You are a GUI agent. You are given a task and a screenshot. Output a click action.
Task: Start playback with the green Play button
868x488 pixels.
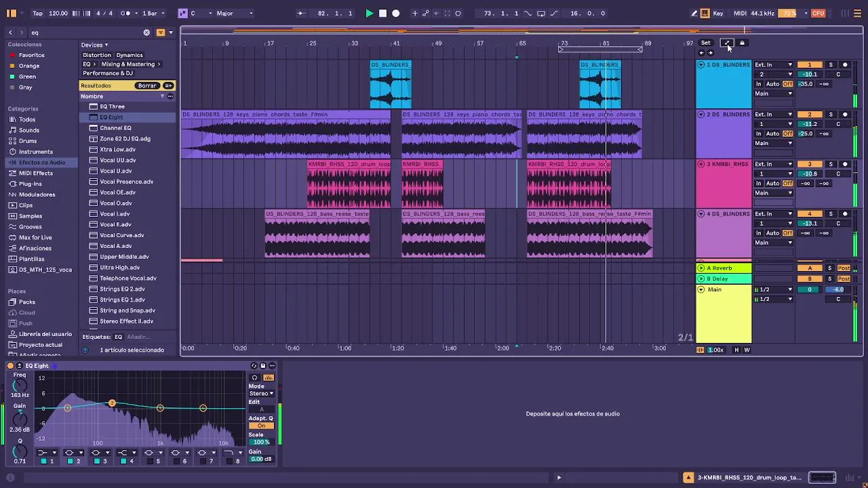pos(369,13)
